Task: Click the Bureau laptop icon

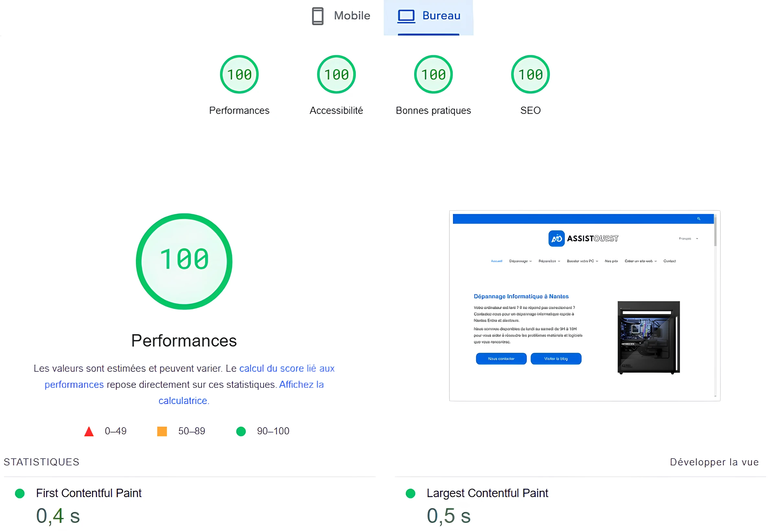Action: coord(406,16)
